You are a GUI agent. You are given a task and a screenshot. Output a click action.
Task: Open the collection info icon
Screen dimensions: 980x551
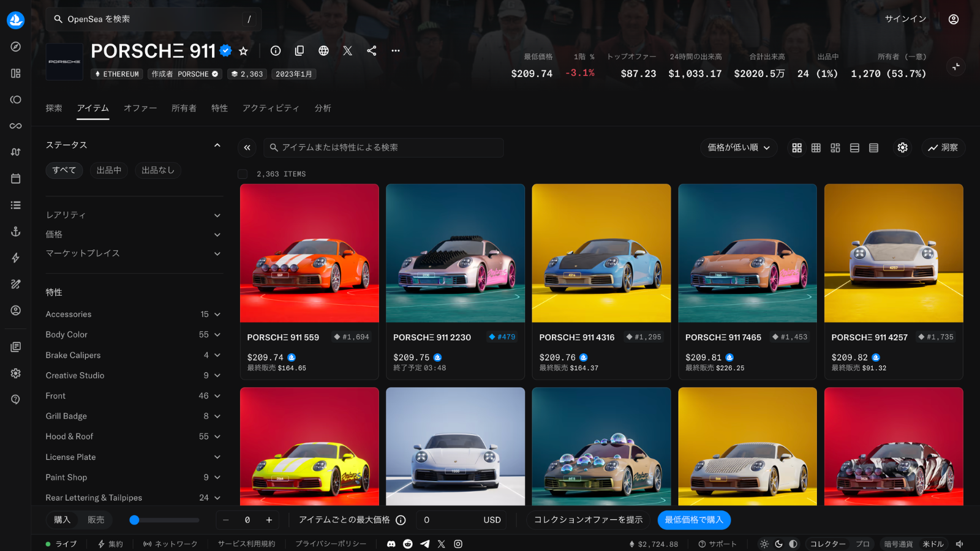[x=276, y=51]
